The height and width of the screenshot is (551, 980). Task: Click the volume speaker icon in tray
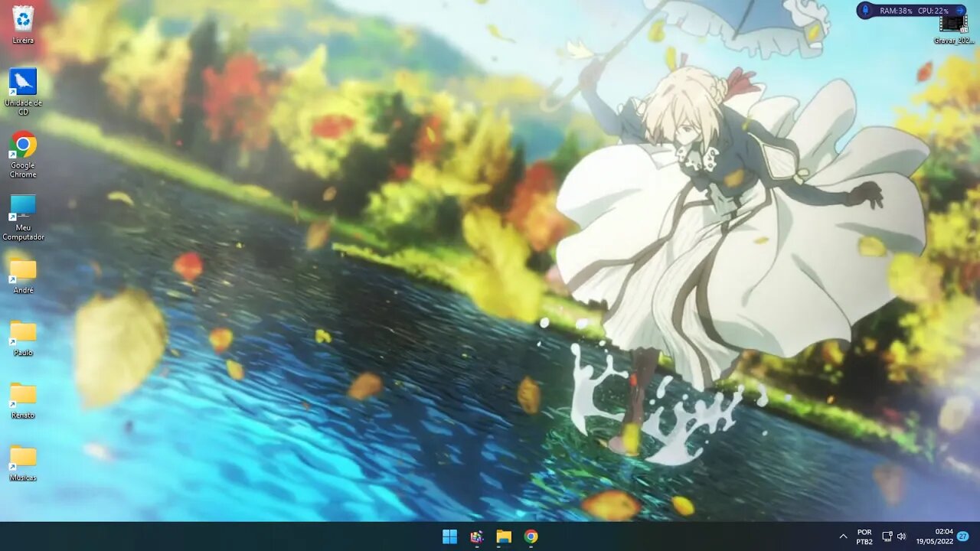click(x=901, y=536)
